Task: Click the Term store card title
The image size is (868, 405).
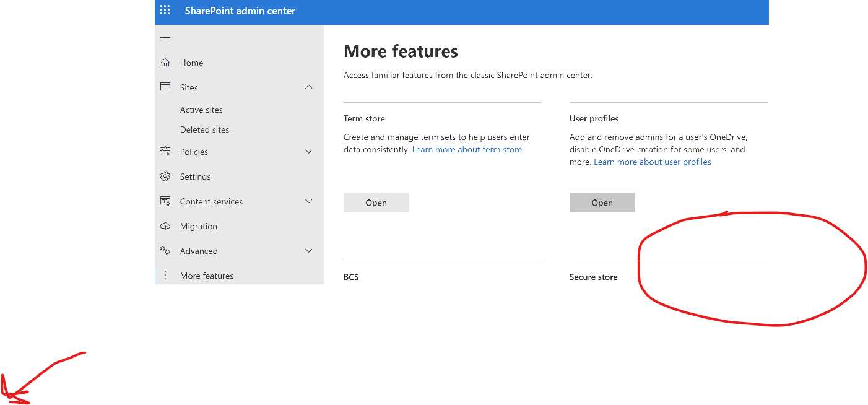Action: (364, 118)
